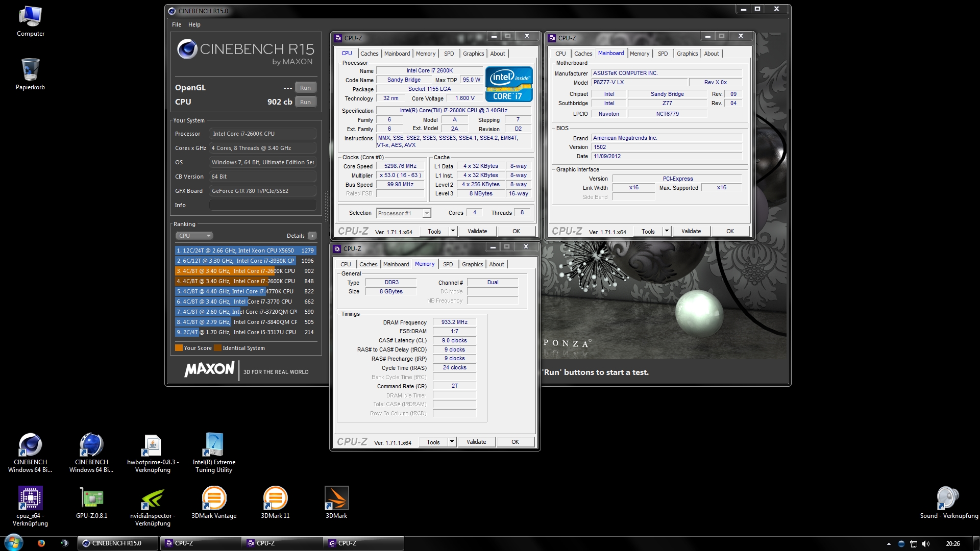Open the 3DMark desktop shortcut
Image resolution: width=980 pixels, height=551 pixels.
(336, 503)
